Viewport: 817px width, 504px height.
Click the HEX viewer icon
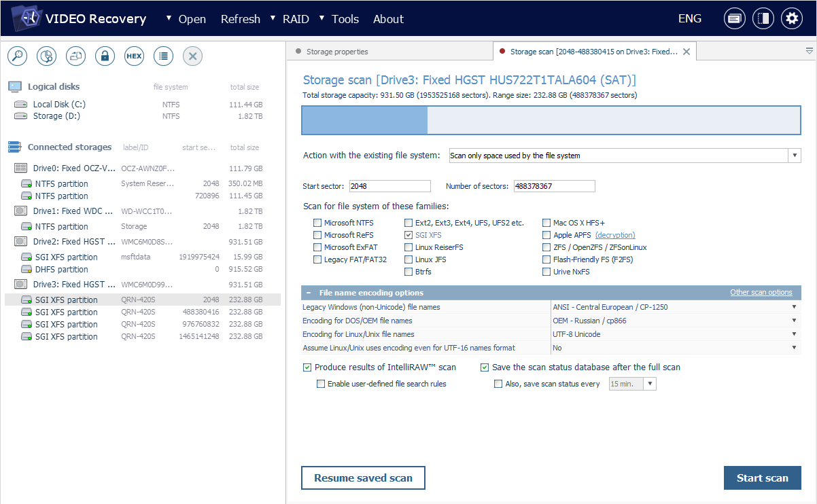click(x=134, y=56)
